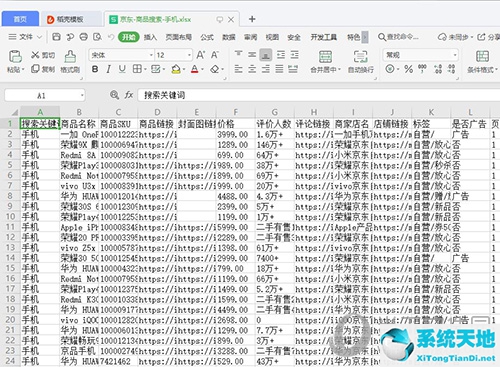Apply the red font color A
The image size is (500, 367).
(x=195, y=69)
